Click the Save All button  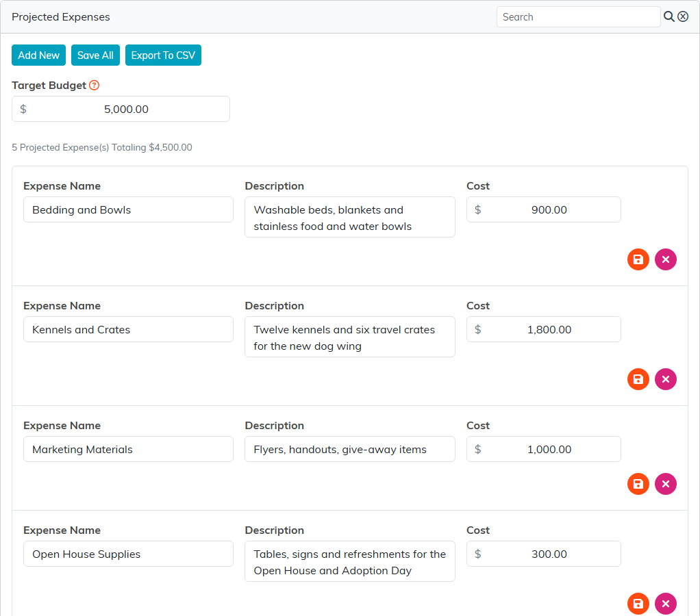click(x=95, y=55)
